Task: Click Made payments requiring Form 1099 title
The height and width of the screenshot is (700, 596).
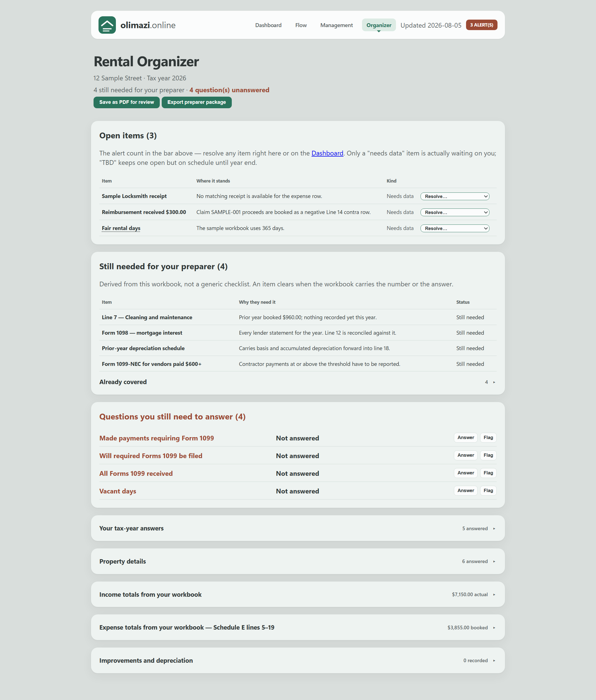Action: 157,438
